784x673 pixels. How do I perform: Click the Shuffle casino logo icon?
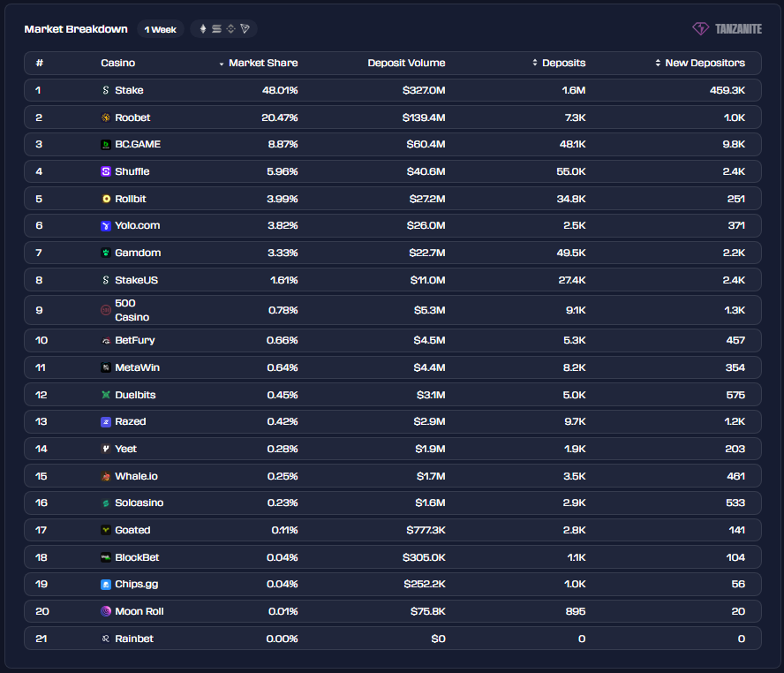tap(106, 172)
